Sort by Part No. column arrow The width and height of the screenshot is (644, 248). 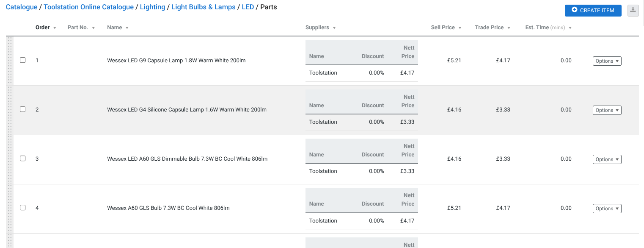(x=93, y=28)
